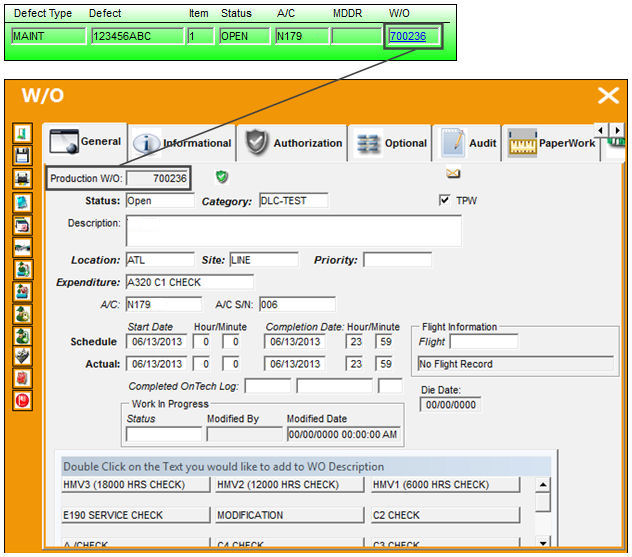Click the A/C field N179 in W/O window
632x557 pixels.
pyautogui.click(x=164, y=304)
